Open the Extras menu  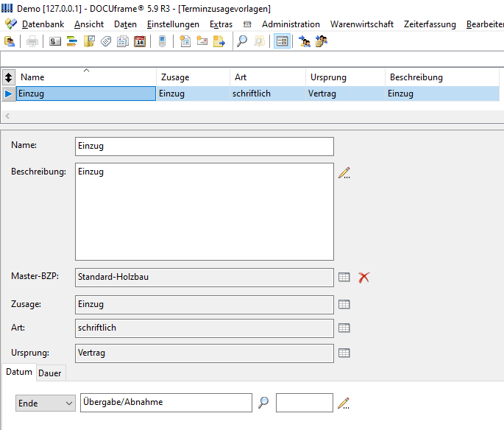(x=221, y=24)
